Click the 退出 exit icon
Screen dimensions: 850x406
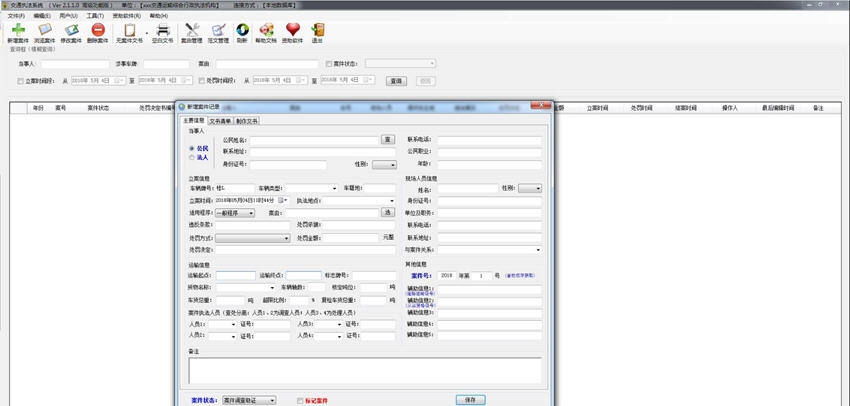(x=317, y=32)
